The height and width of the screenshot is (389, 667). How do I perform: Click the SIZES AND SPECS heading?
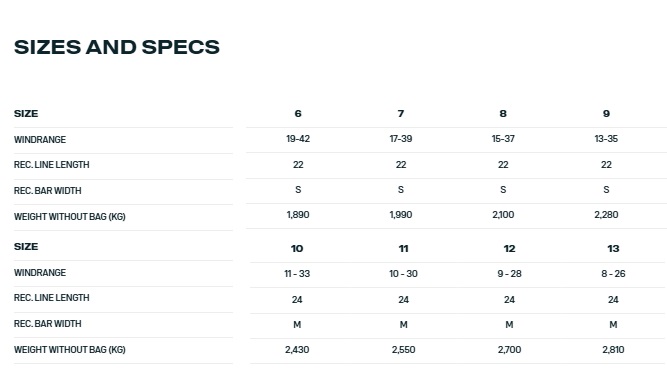tap(117, 47)
